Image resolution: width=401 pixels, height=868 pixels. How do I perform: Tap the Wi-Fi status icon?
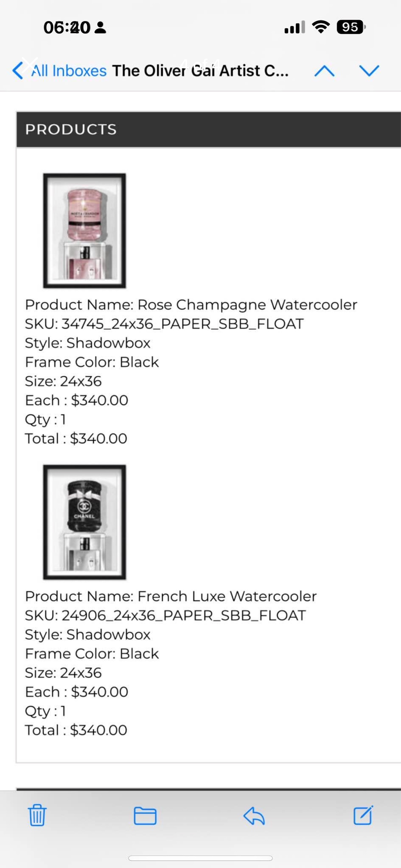pyautogui.click(x=321, y=27)
